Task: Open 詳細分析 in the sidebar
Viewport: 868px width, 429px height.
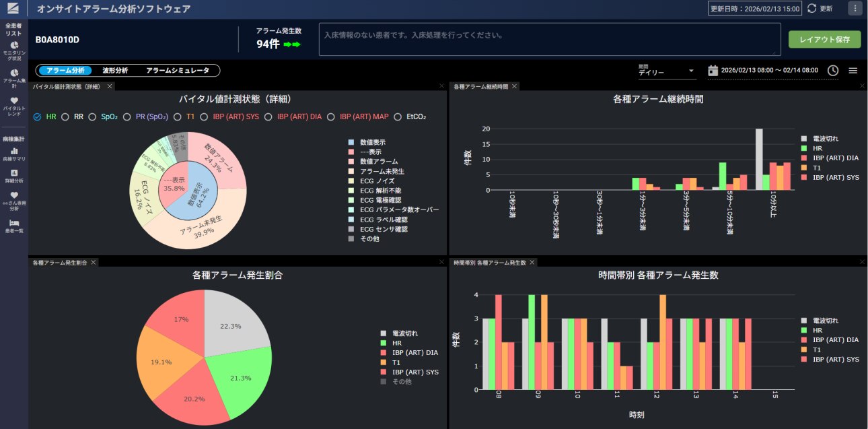Action: coord(14,176)
